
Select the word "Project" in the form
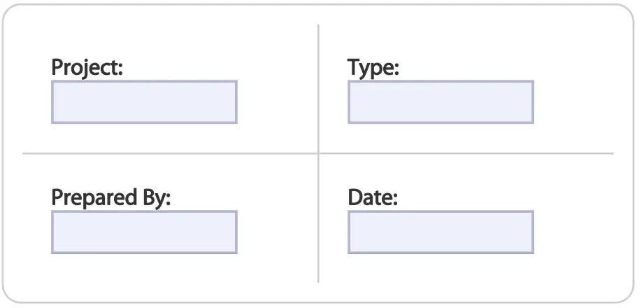(85, 68)
